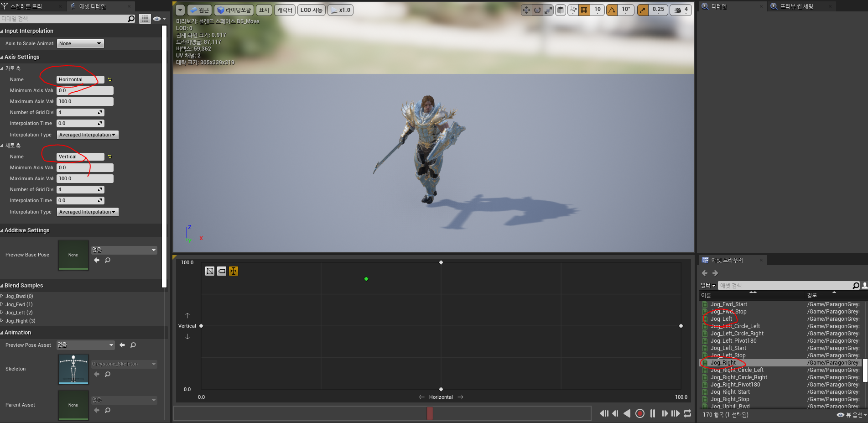Go forward in asset browser history
The width and height of the screenshot is (868, 423).
point(715,273)
